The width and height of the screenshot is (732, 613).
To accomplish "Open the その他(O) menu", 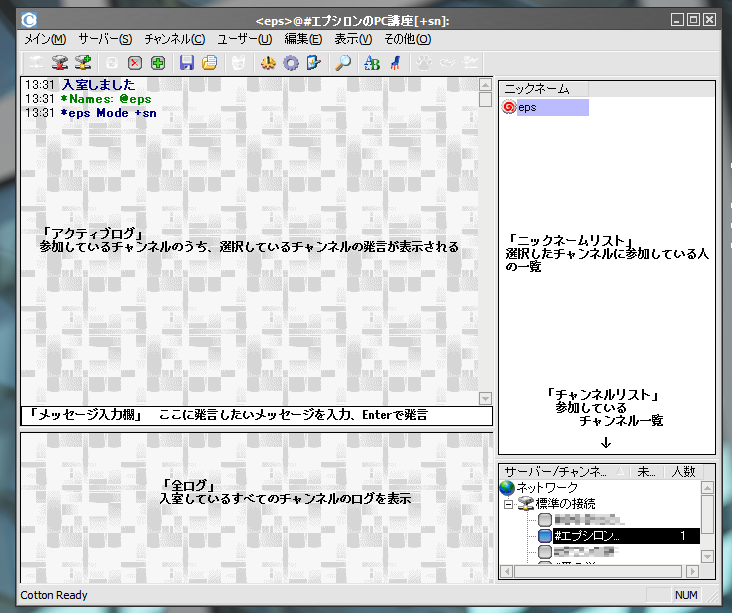I will point(407,39).
